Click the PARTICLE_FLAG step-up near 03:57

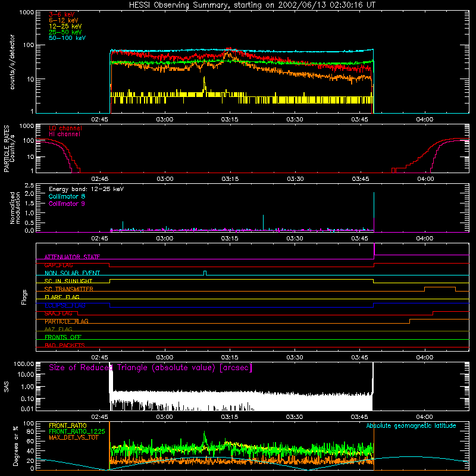[x=409, y=321]
